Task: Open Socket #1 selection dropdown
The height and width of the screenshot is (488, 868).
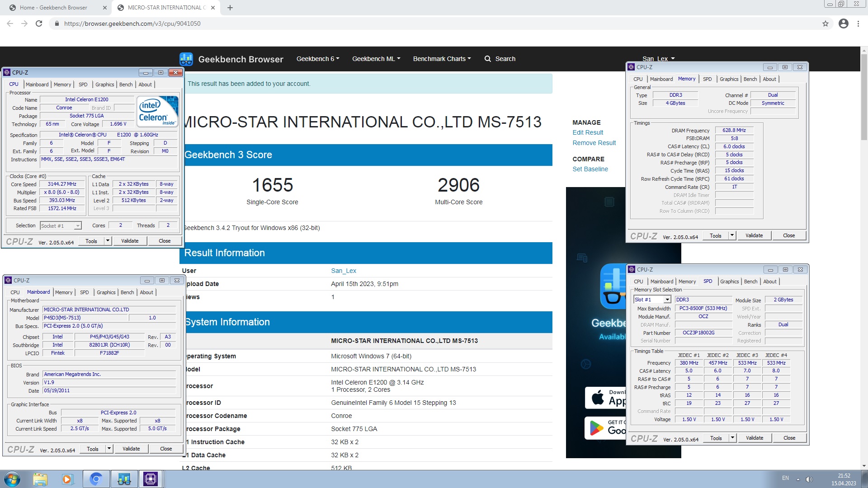Action: [x=61, y=226]
